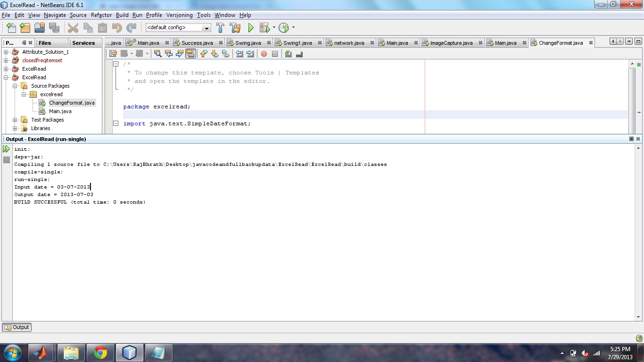644x362 pixels.
Task: Run main project with green play icon
Action: click(251, 28)
